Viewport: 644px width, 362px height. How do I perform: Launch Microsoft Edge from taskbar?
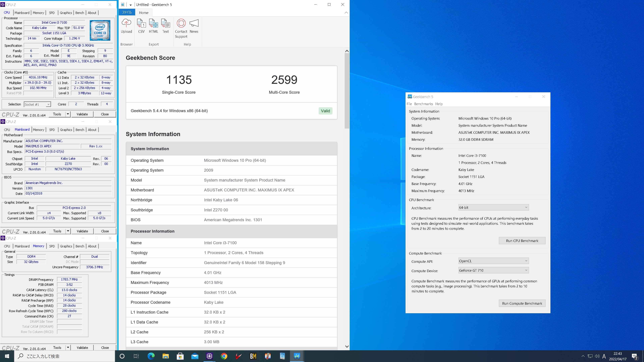151,356
